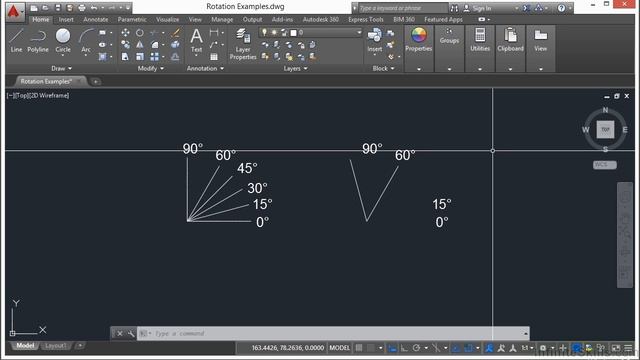The width and height of the screenshot is (640, 360).
Task: Expand the Modify panel
Action: (x=151, y=68)
